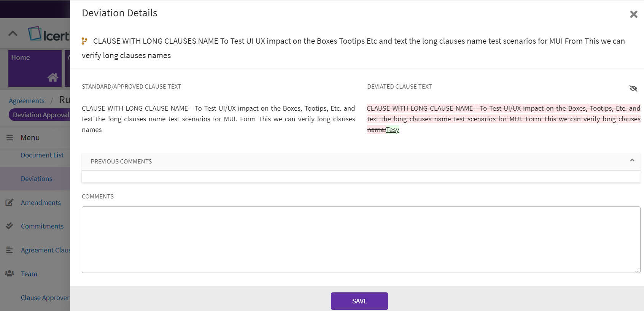Collapse header using the up chevron
This screenshot has width=644, height=311.
(13, 33)
